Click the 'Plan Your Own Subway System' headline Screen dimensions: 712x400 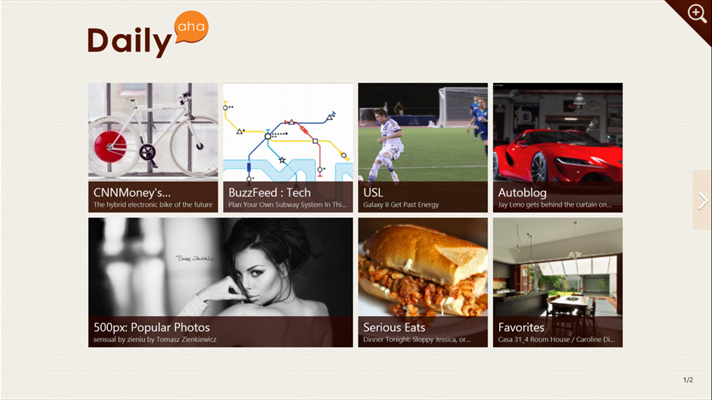point(287,205)
